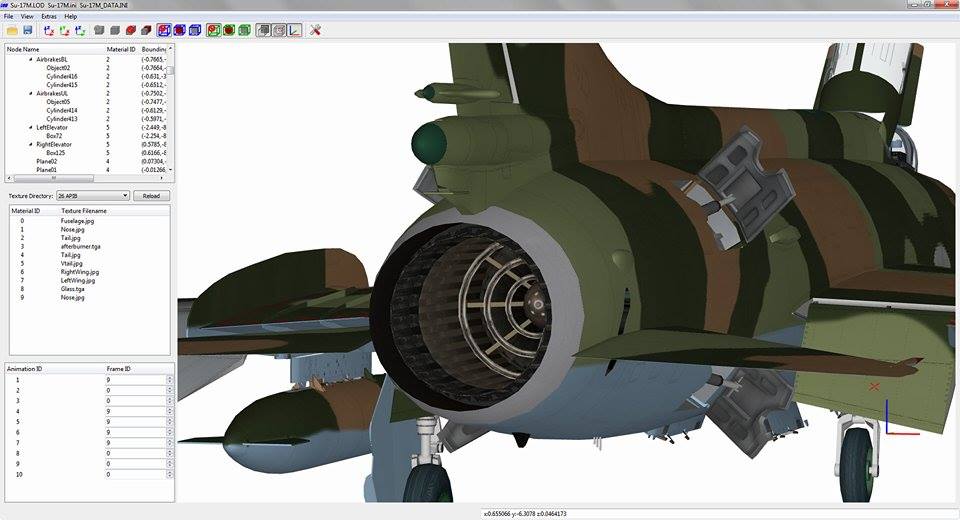Image resolution: width=960 pixels, height=520 pixels.
Task: Collapse the AirbrakesBL tree node
Action: (x=31, y=59)
